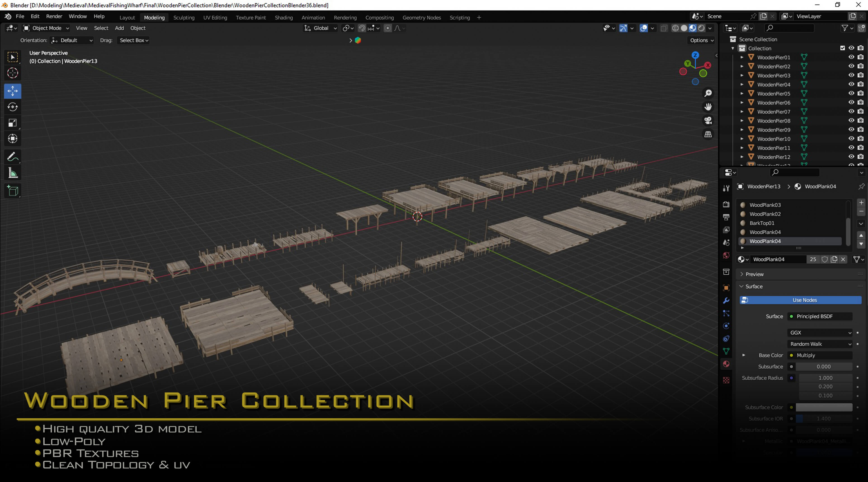Disable WoodenPier11 in renders
Viewport: 868px width, 482px height.
click(861, 148)
